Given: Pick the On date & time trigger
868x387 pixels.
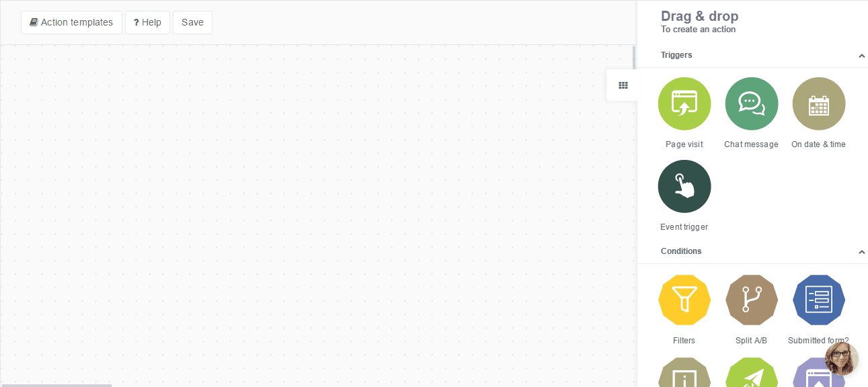Looking at the screenshot, I should click(x=818, y=103).
